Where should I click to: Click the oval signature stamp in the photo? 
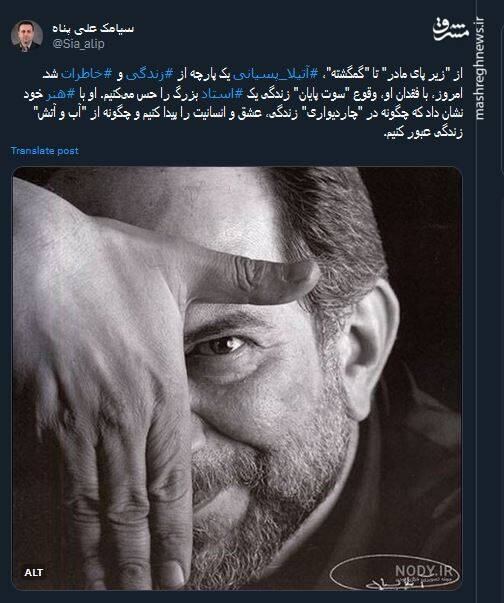pos(395,573)
